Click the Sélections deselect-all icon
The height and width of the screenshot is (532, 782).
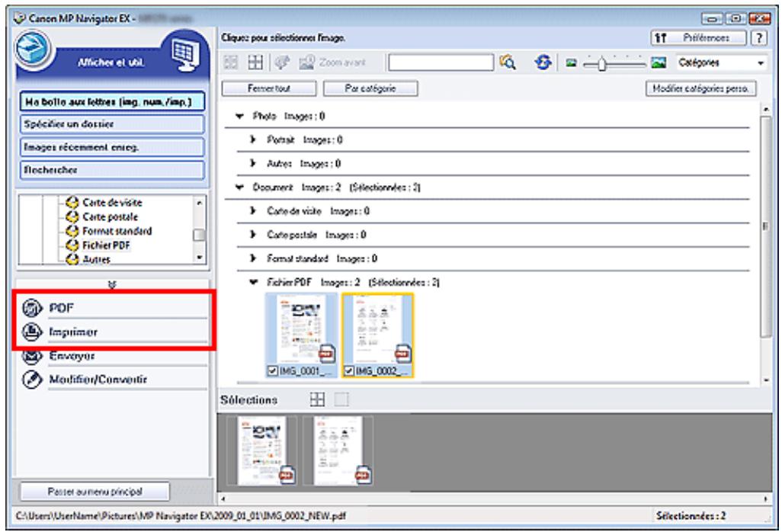[x=341, y=399]
